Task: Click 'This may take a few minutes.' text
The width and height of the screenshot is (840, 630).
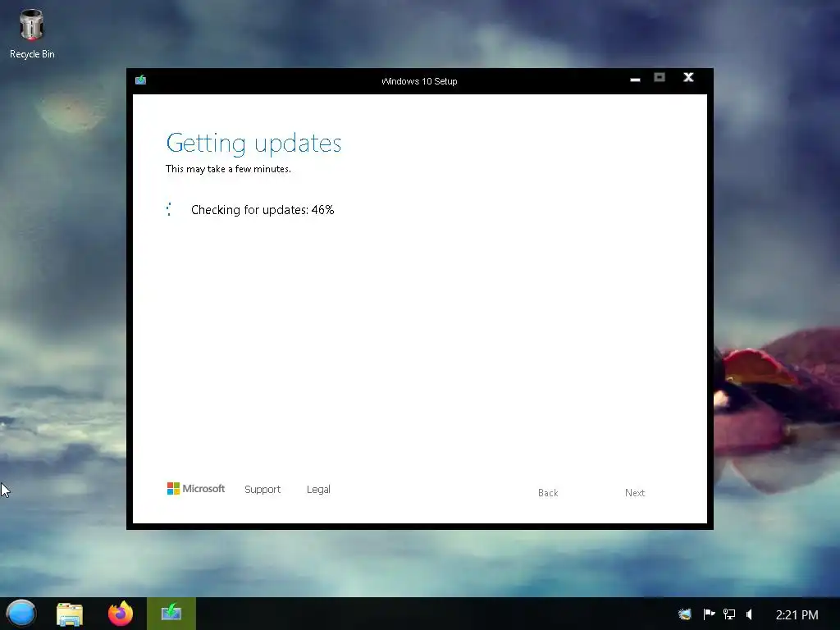Action: click(228, 169)
